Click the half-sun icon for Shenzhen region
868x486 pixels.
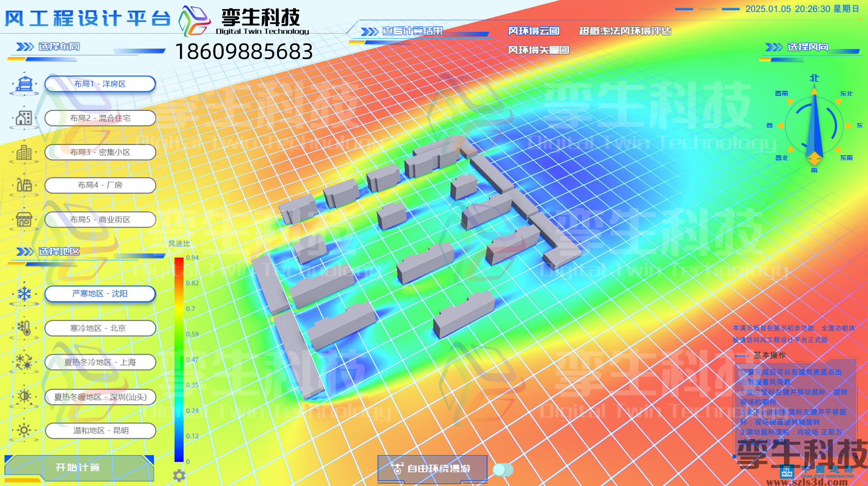pos(24,397)
